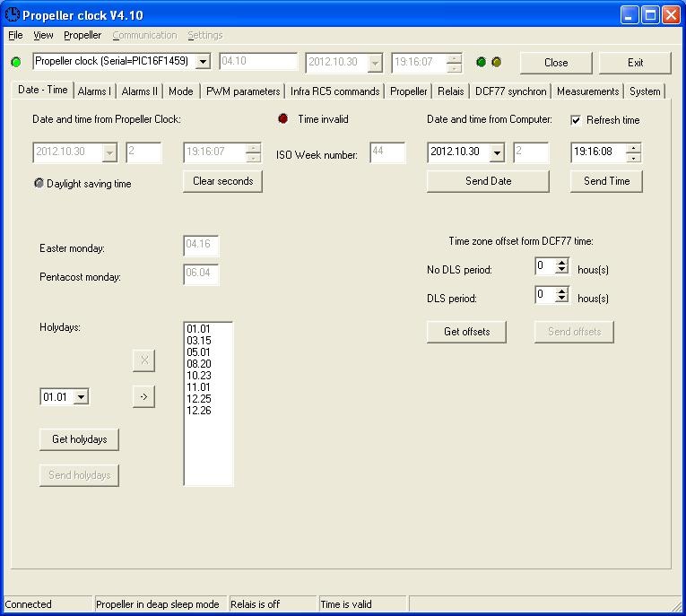Click the Send Date button
The height and width of the screenshot is (616, 686).
(x=488, y=181)
